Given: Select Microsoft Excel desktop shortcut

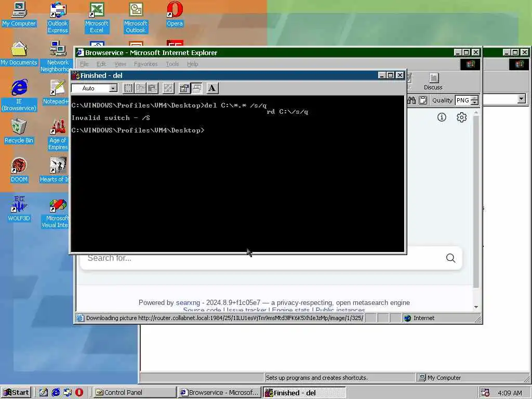Looking at the screenshot, I should tap(97, 18).
